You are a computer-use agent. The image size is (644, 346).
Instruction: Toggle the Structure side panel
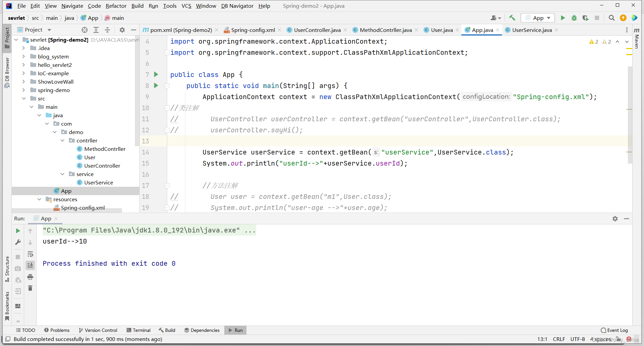[x=7, y=269]
